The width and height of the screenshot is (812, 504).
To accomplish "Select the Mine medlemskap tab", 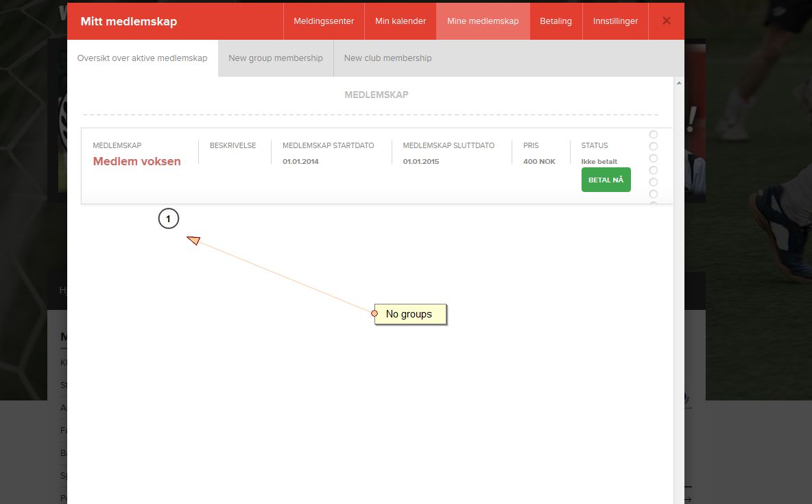I will (x=483, y=21).
